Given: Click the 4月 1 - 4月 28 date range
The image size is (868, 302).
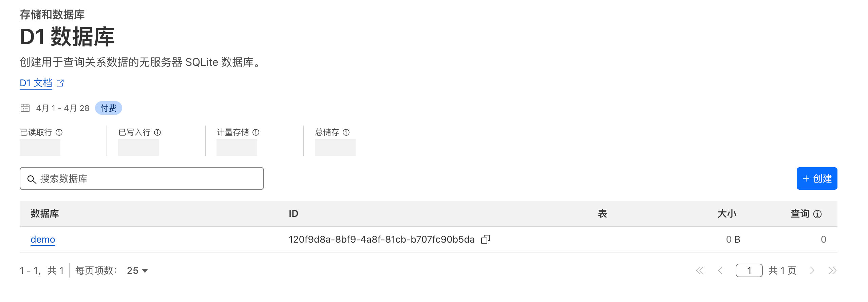Looking at the screenshot, I should (x=63, y=108).
